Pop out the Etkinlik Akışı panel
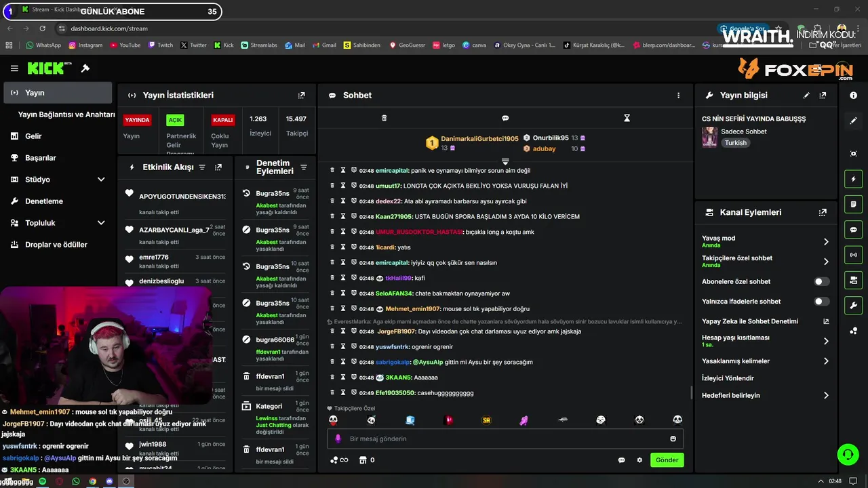868x488 pixels. pyautogui.click(x=218, y=167)
